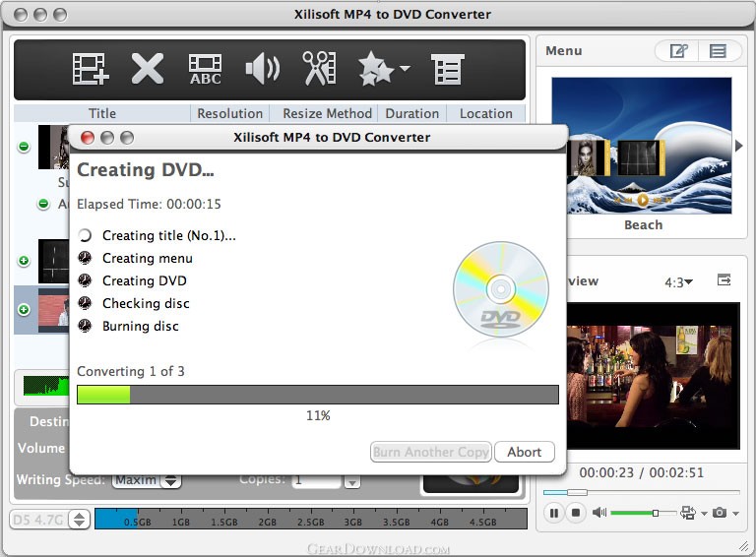Select the first video thumbnail in list
The image size is (756, 557).
click(x=53, y=147)
